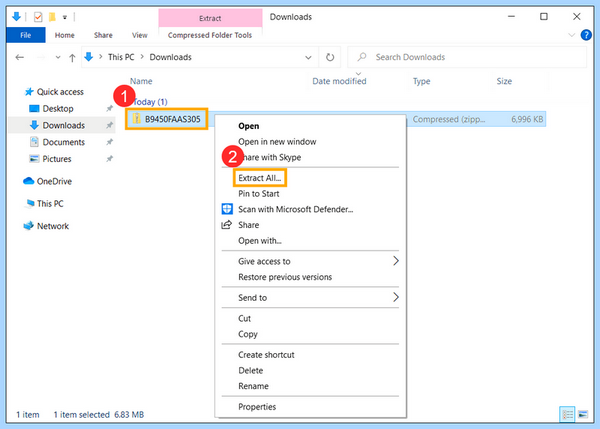Open Desktop in the navigation pane
This screenshot has width=600, height=429.
click(58, 109)
